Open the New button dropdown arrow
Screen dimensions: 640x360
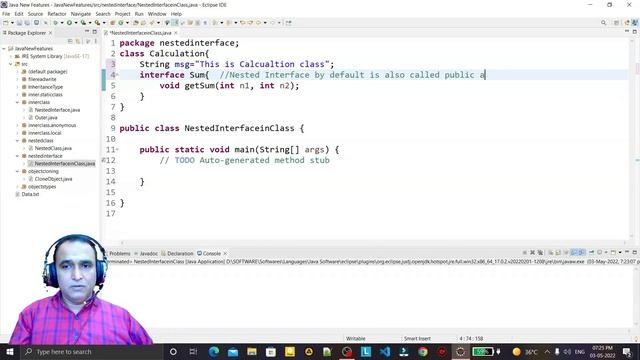(x=12, y=23)
